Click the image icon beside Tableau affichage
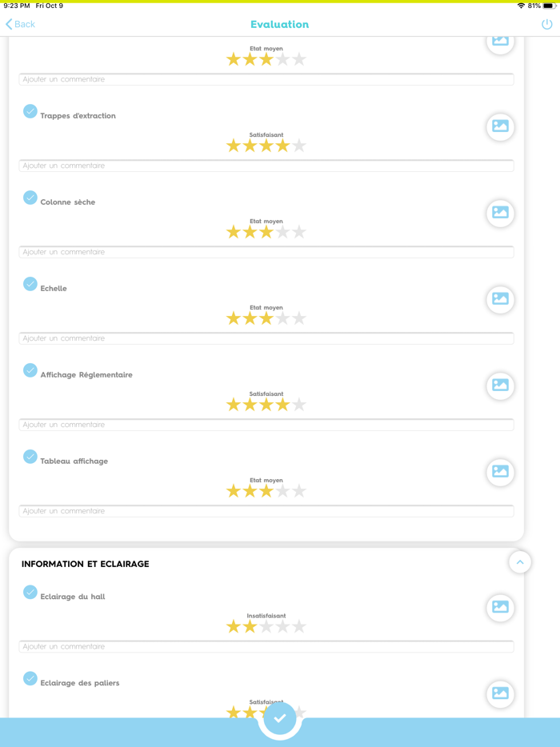Viewport: 560px width, 747px height. coord(500,473)
